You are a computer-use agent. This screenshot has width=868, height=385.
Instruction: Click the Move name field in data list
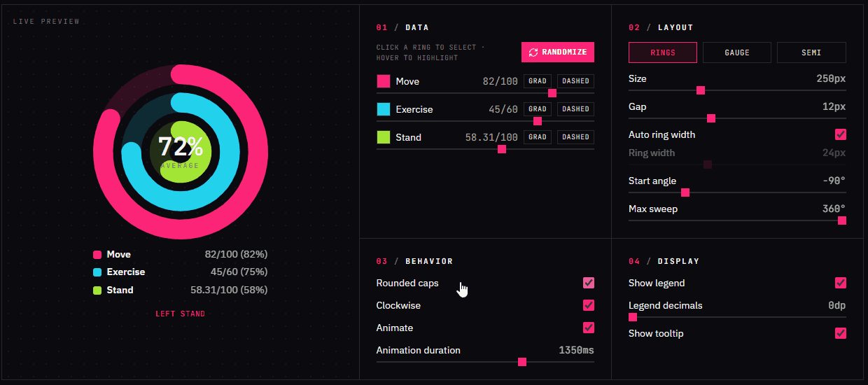coord(407,81)
